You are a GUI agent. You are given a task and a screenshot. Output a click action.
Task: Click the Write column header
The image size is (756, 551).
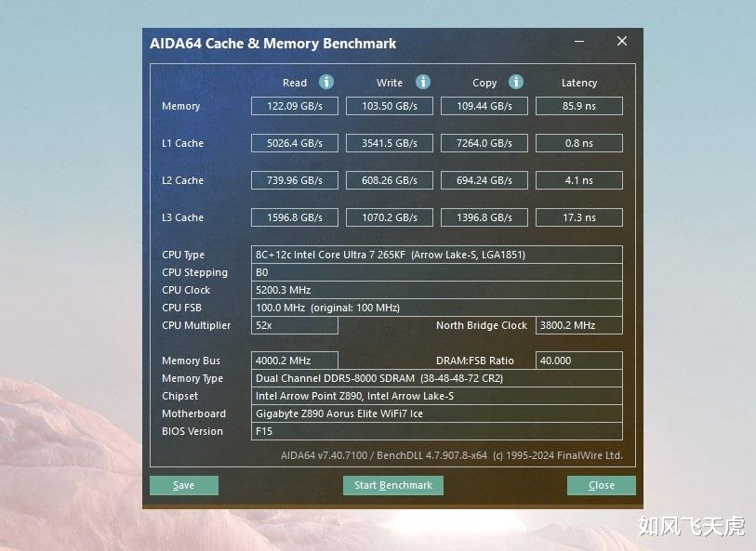tap(390, 83)
